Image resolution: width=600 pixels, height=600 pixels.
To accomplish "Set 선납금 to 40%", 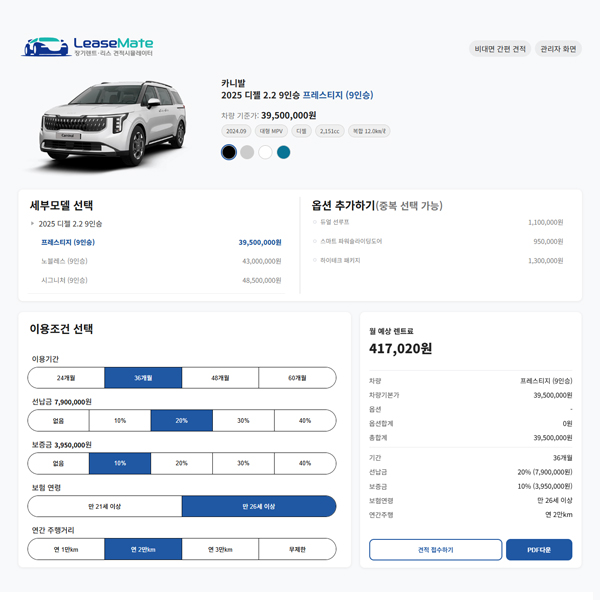I will (x=305, y=421).
